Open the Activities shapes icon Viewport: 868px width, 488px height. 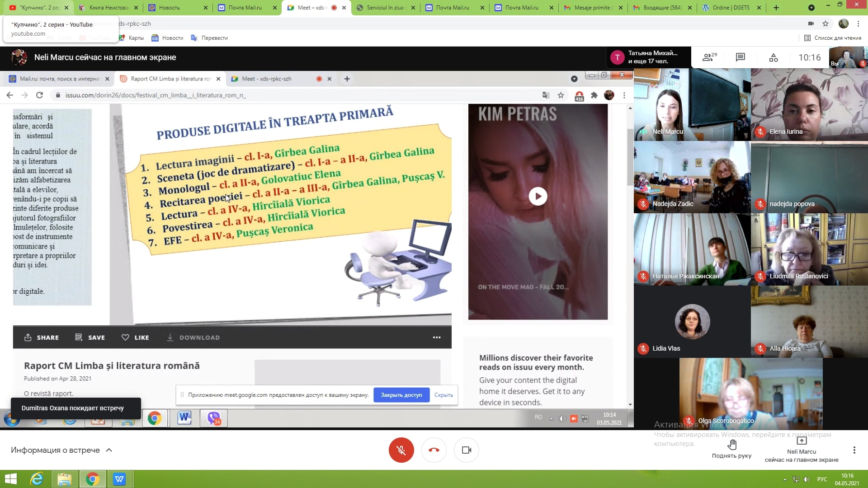pos(774,57)
